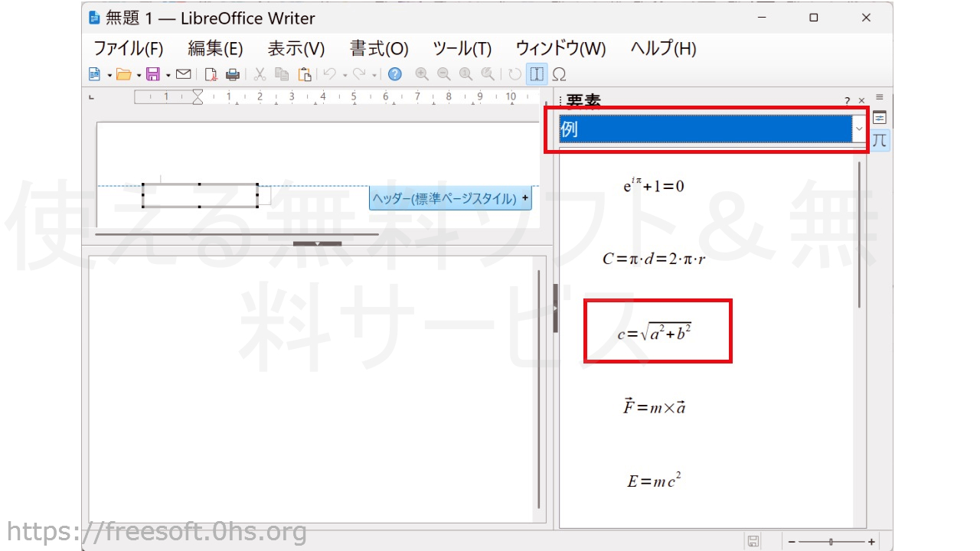Open the sidebar Properties deck icon
This screenshot has width=980, height=551.
click(x=880, y=118)
